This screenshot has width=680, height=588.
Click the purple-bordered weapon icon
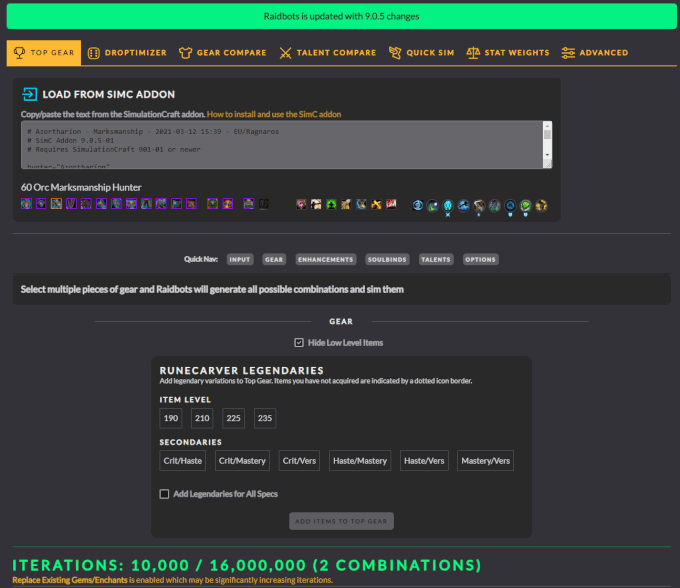coord(248,204)
